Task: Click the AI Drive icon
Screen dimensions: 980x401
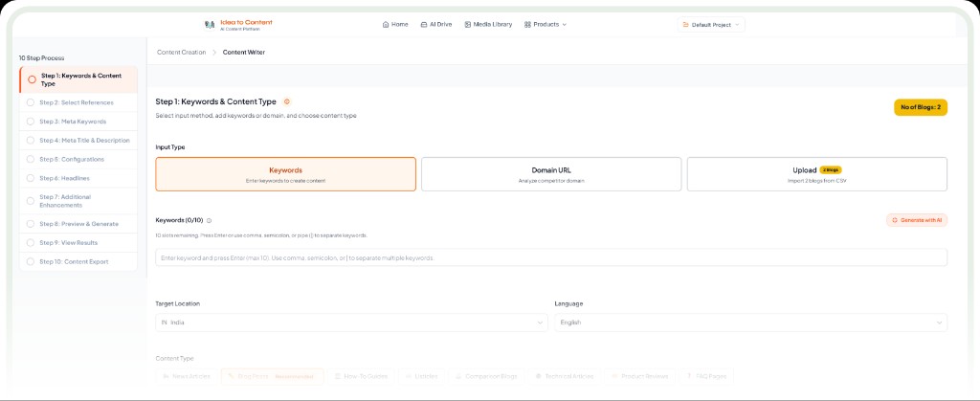Action: (x=424, y=24)
